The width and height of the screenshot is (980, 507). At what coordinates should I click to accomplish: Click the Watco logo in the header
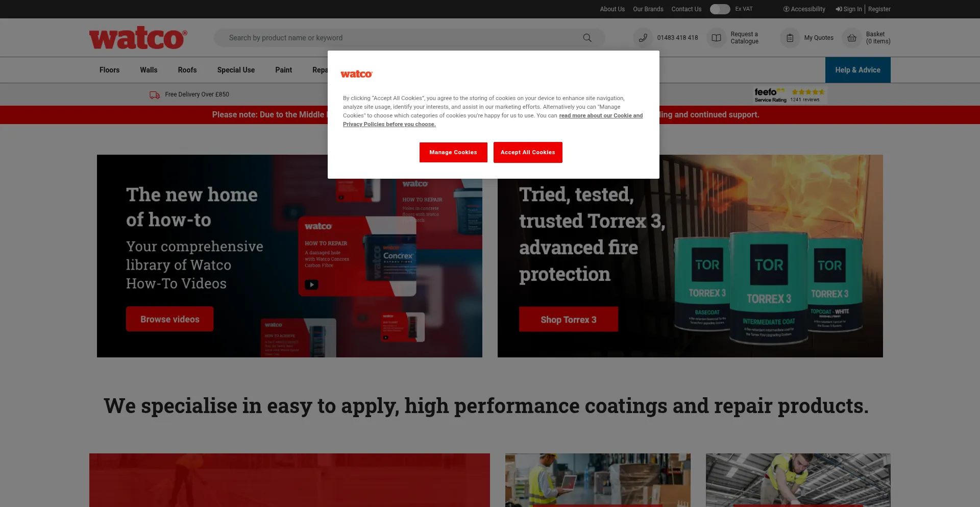(138, 38)
